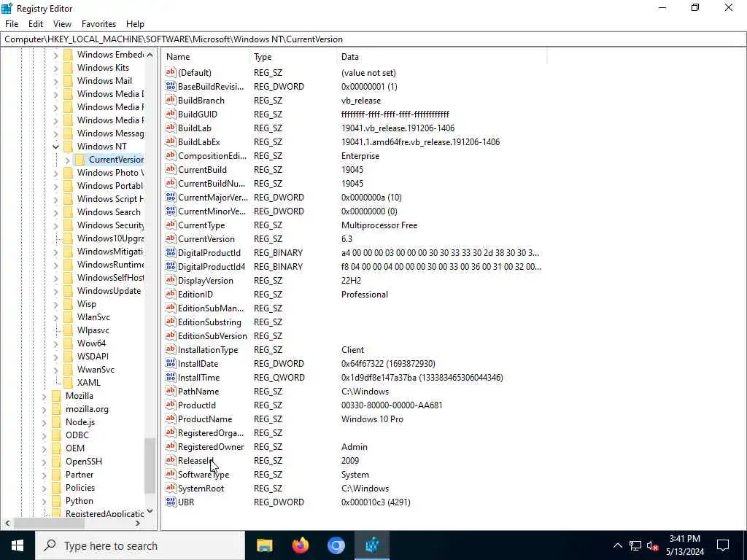
Task: Click the CurrentVersion folder icon in tree
Action: 80,160
